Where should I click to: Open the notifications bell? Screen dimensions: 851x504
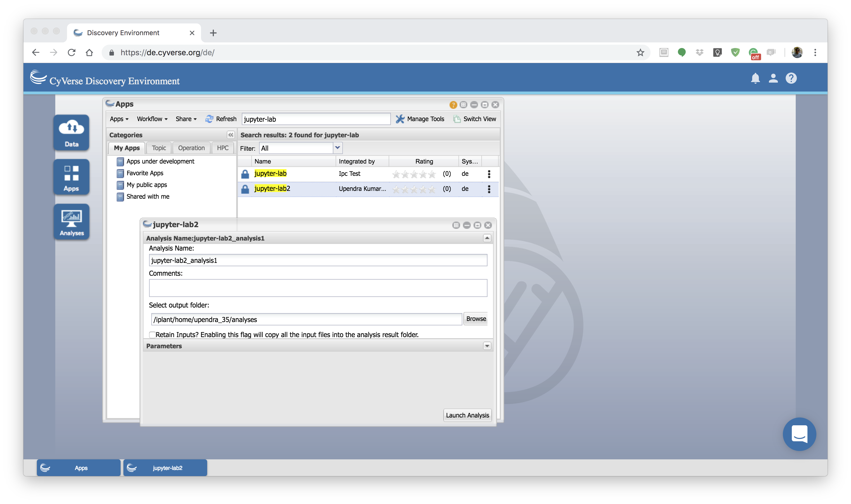[755, 78]
